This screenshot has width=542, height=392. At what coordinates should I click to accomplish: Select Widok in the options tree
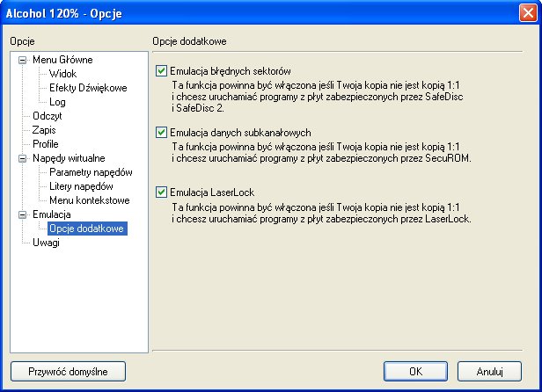(x=62, y=74)
